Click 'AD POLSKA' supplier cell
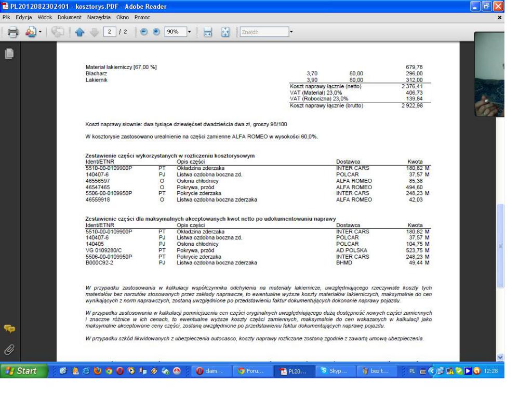The width and height of the screenshot is (532, 399). coord(352,250)
